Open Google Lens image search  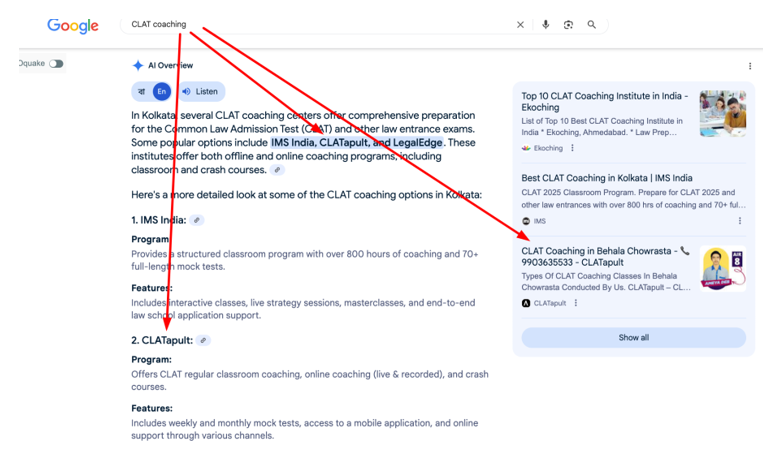pos(568,25)
